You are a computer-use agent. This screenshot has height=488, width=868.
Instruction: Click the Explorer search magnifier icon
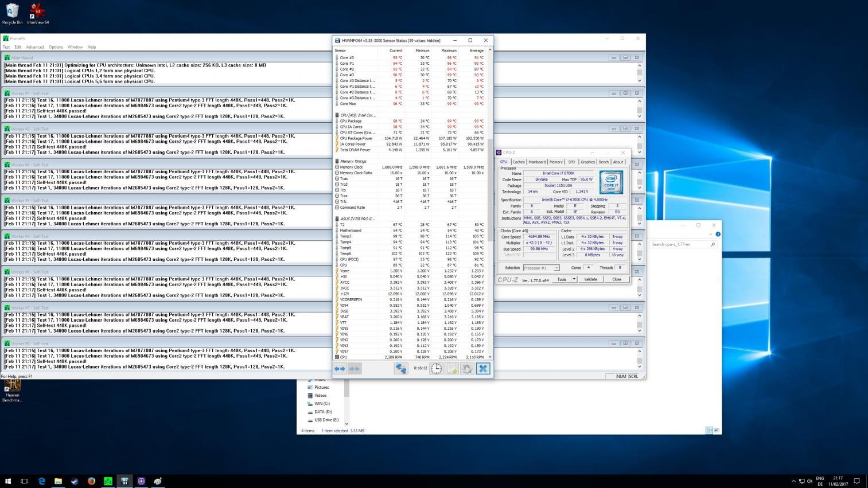[713, 244]
